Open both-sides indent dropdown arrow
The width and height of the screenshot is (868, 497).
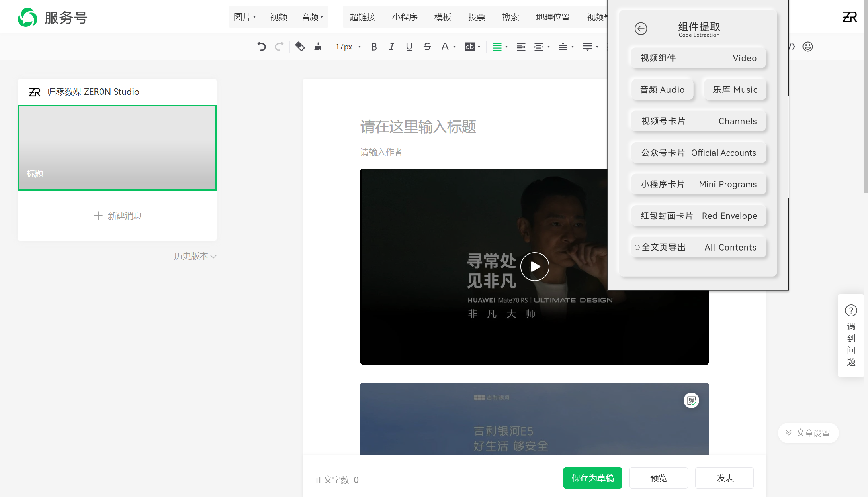pyautogui.click(x=549, y=47)
